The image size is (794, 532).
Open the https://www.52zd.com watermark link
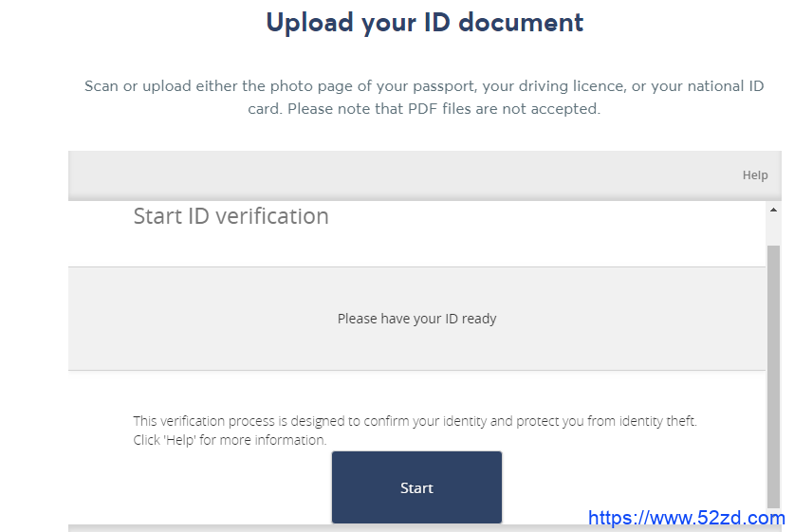(686, 518)
